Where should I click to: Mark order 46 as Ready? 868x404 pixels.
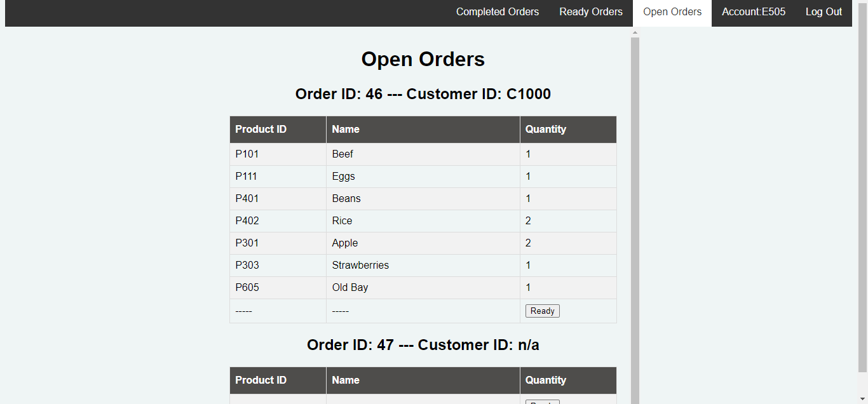coord(542,311)
